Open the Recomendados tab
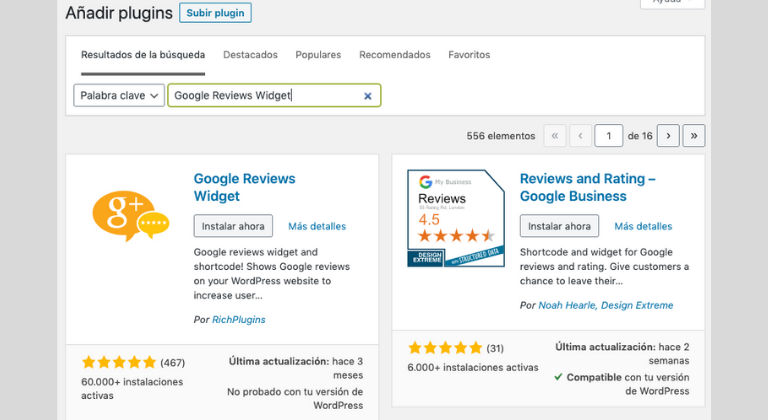 click(x=395, y=55)
